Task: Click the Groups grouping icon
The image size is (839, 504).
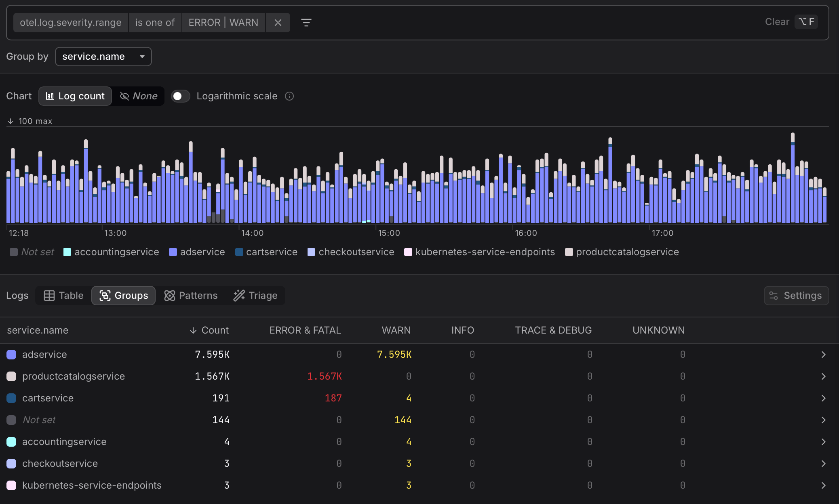Action: click(x=104, y=295)
